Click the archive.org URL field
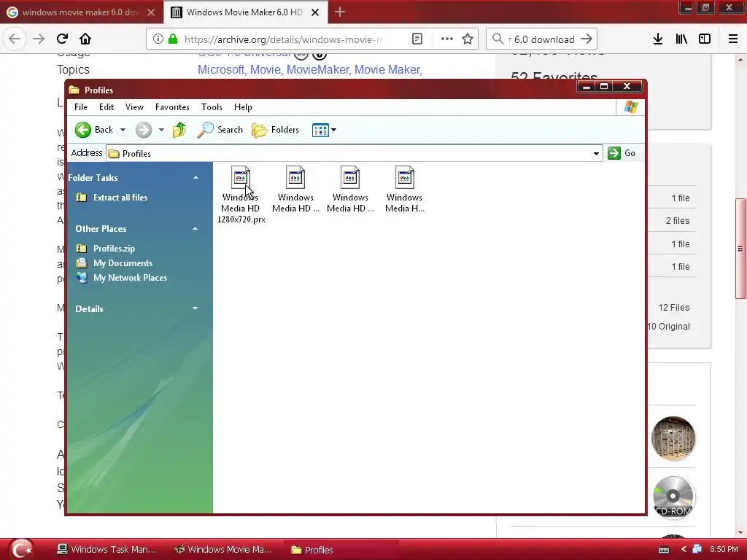This screenshot has height=560, width=747. tap(283, 39)
